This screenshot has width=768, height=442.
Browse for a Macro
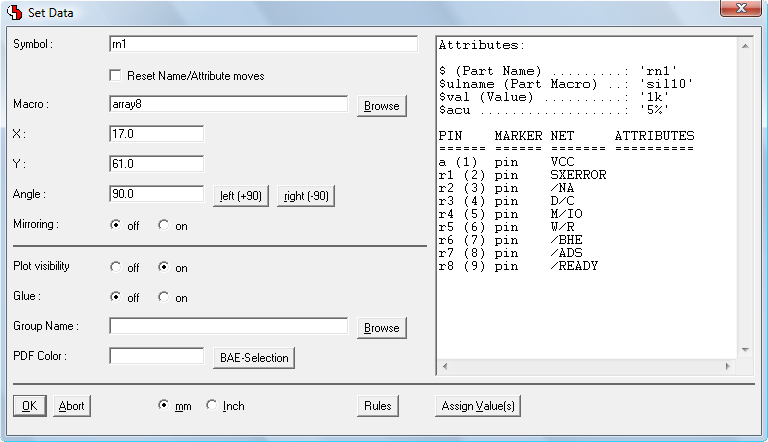coord(381,106)
